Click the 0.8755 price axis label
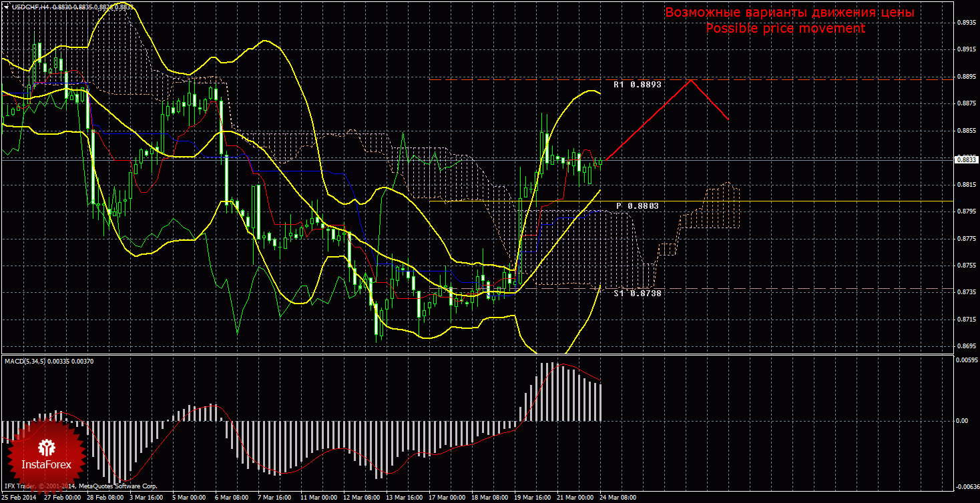980x503 pixels. point(966,266)
